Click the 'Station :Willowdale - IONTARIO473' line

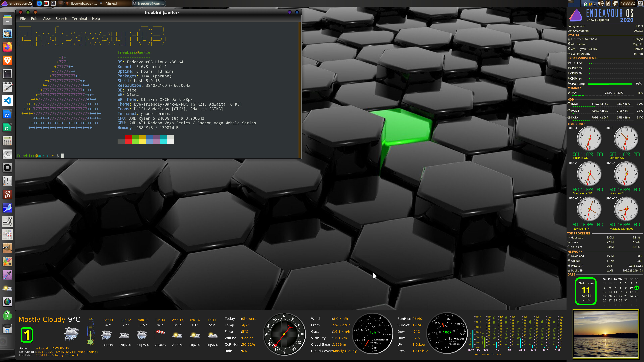(x=44, y=348)
